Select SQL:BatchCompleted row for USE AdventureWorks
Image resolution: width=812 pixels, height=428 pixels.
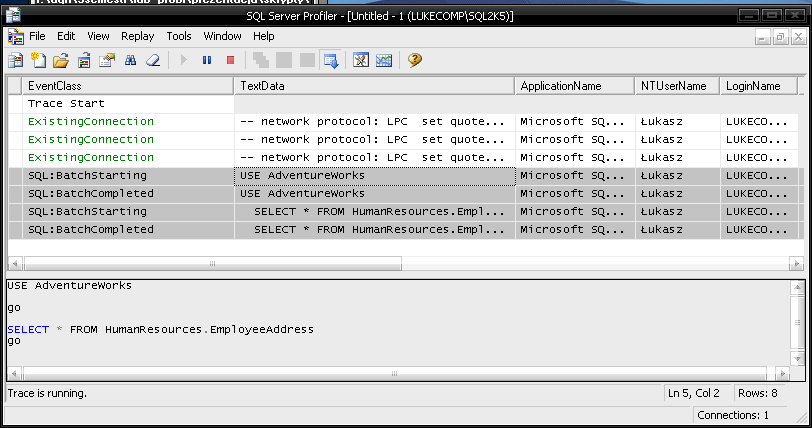(404, 194)
